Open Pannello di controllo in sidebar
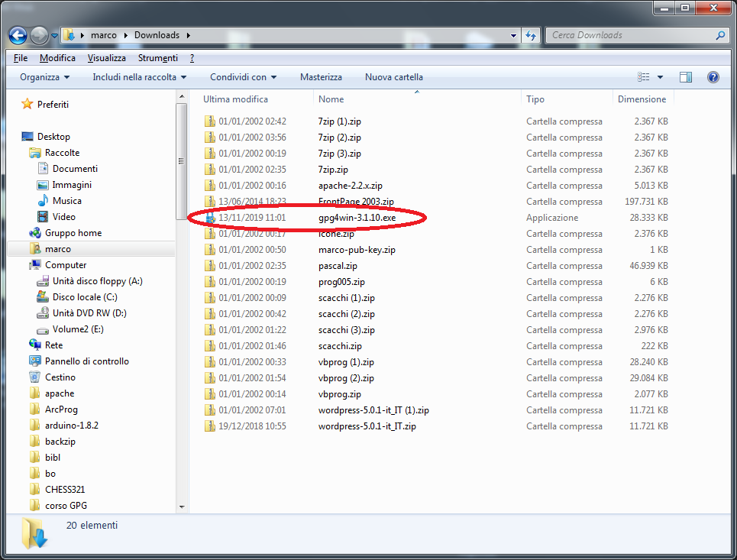737x560 pixels. coord(86,361)
